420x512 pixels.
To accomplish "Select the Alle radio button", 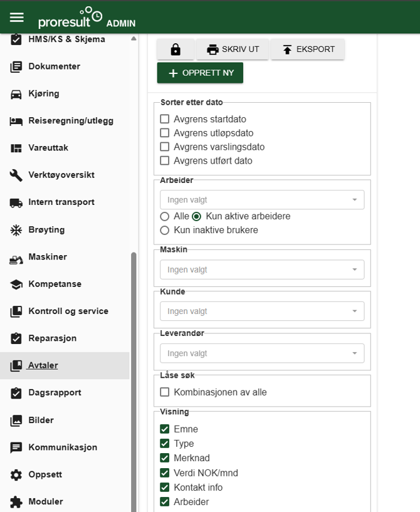I will click(x=165, y=216).
